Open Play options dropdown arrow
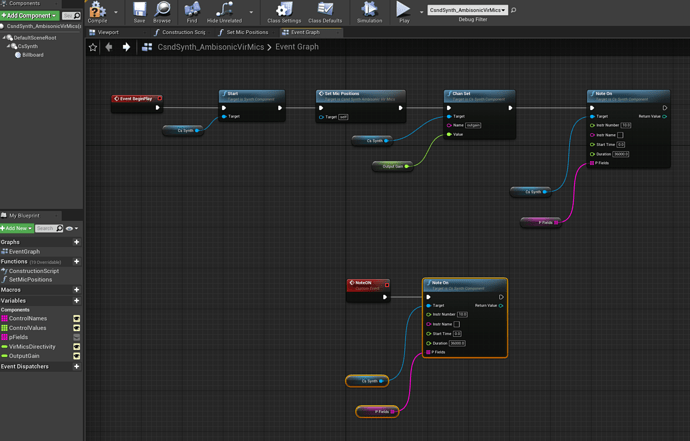 tap(421, 12)
